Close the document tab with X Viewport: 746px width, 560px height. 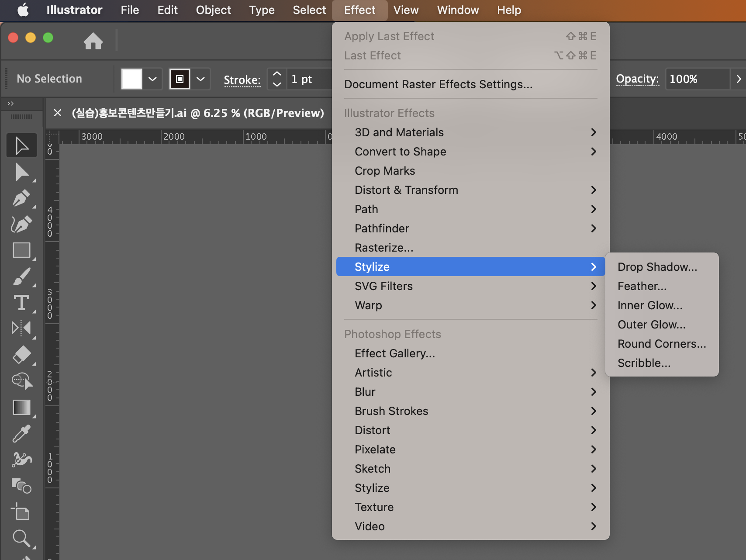point(57,113)
